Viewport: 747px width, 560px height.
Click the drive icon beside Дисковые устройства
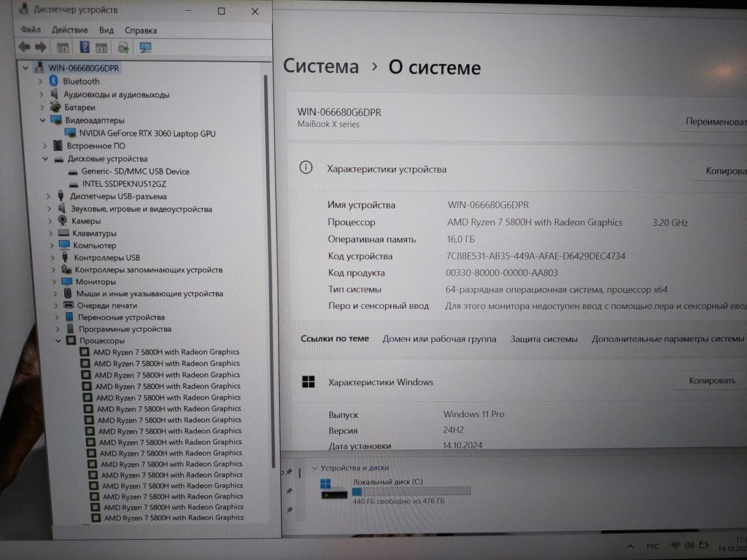coord(58,159)
